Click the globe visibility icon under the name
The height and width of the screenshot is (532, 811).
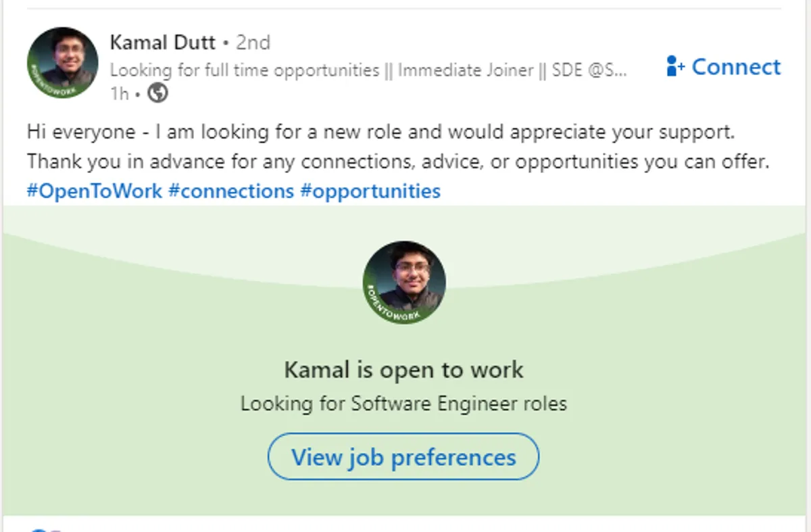(x=157, y=93)
